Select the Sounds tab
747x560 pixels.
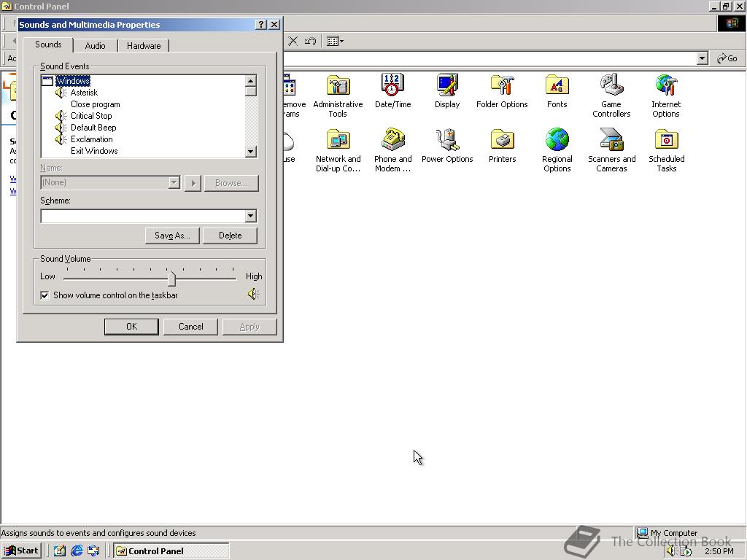point(48,44)
